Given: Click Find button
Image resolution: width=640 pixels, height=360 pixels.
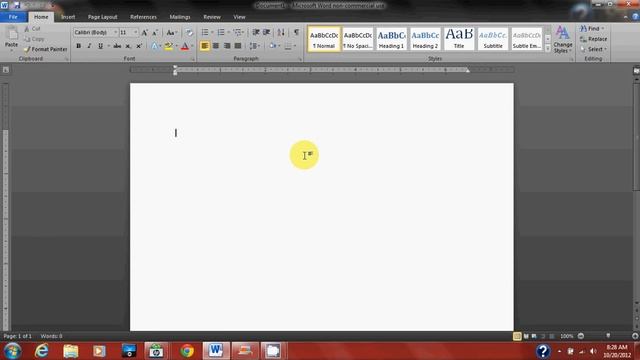Looking at the screenshot, I should 589,29.
